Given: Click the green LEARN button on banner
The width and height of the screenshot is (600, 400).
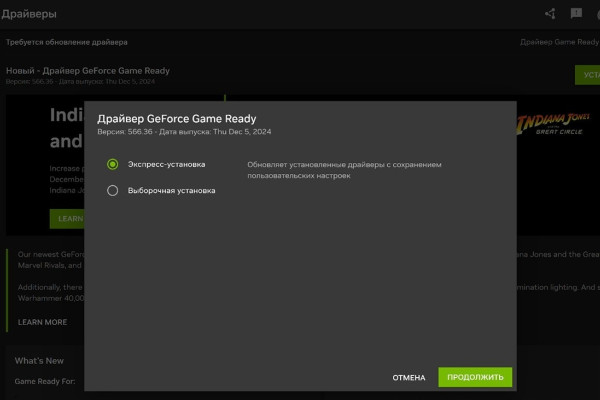Looking at the screenshot, I should click(67, 219).
